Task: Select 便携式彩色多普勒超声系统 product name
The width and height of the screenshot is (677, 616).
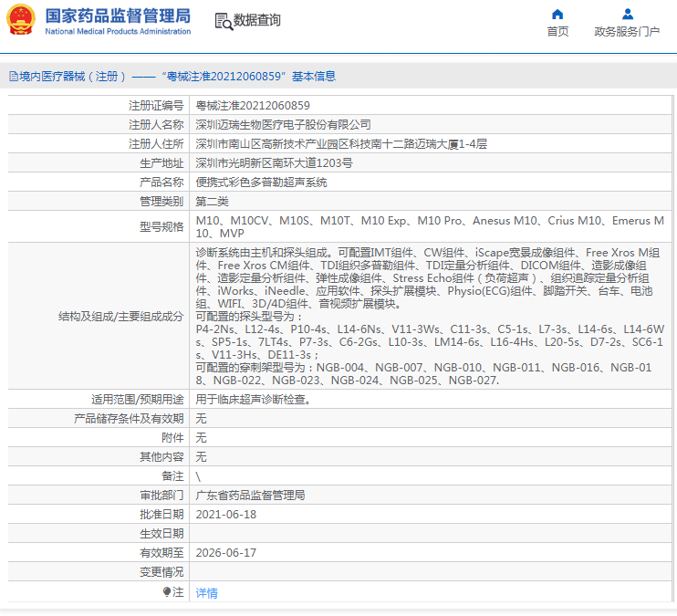Action: (x=261, y=183)
